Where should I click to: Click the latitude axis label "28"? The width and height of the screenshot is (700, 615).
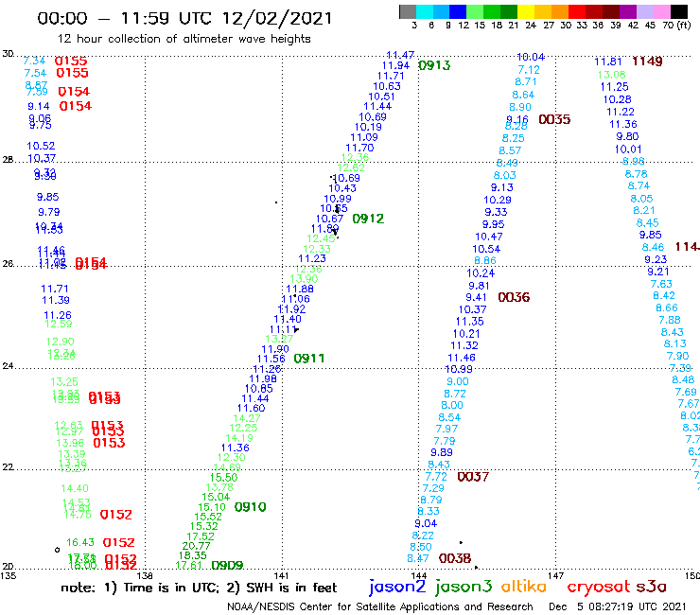point(8,160)
